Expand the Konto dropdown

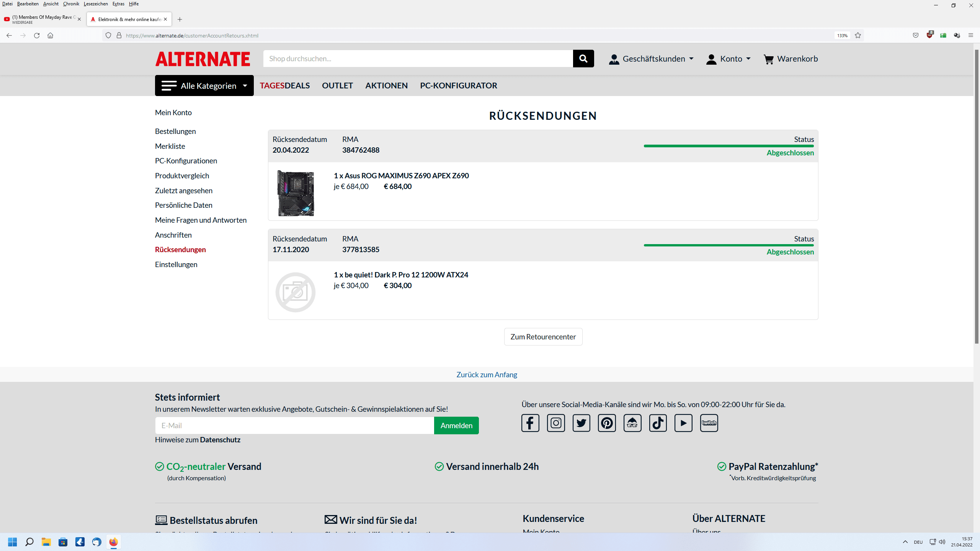click(728, 59)
